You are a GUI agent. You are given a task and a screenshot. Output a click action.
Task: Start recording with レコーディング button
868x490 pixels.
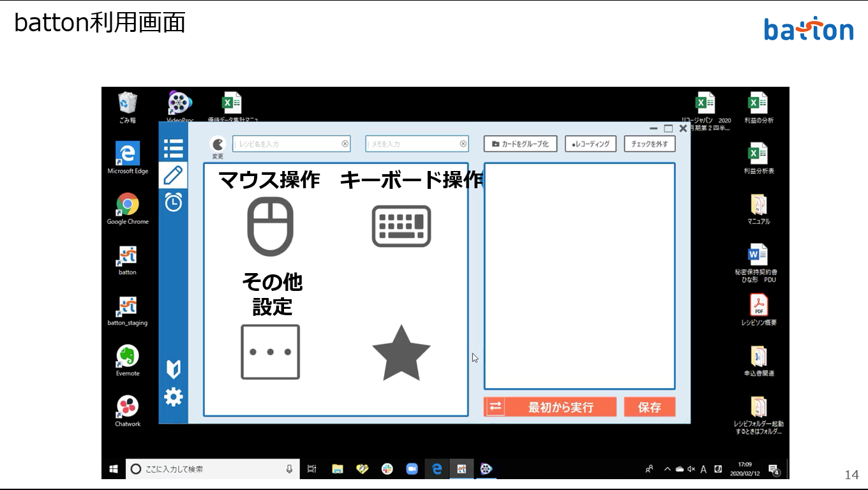pyautogui.click(x=590, y=144)
